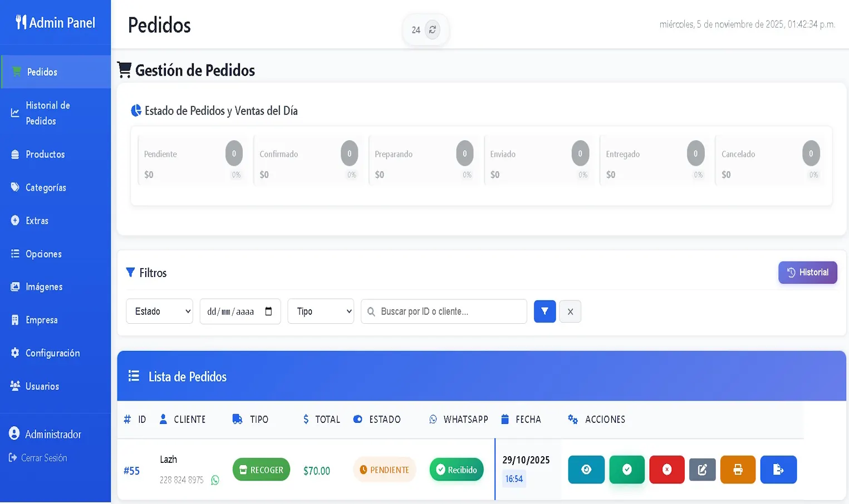Screen dimensions: 849x504
Task: Click the purple Historial button
Action: (x=807, y=273)
